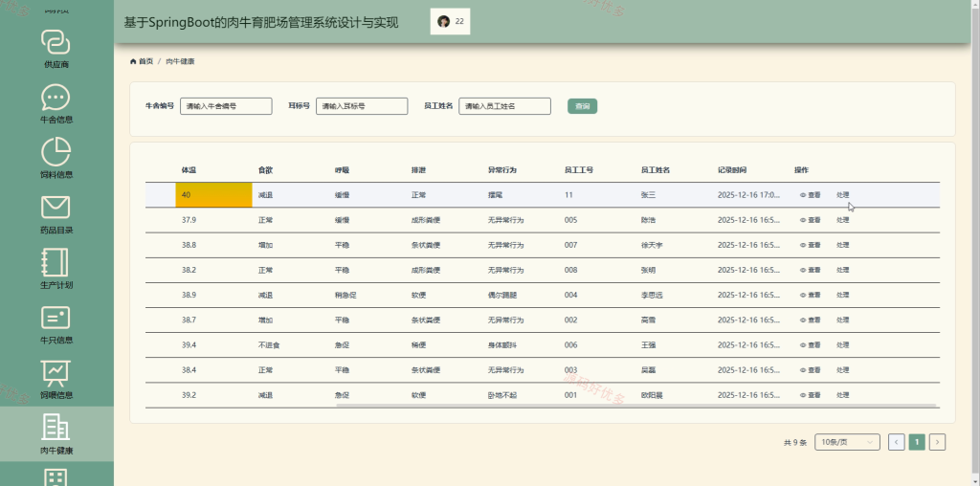This screenshot has height=486, width=980.
Task: View the record for employee 欧阳晨
Action: [x=810, y=395]
